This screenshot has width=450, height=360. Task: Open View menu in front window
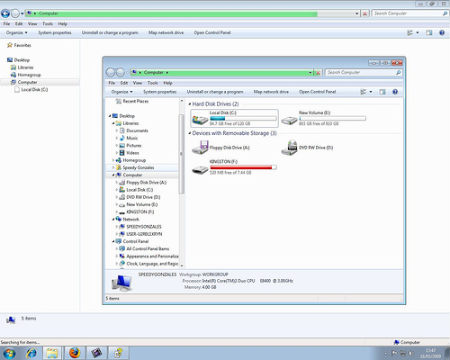point(137,83)
